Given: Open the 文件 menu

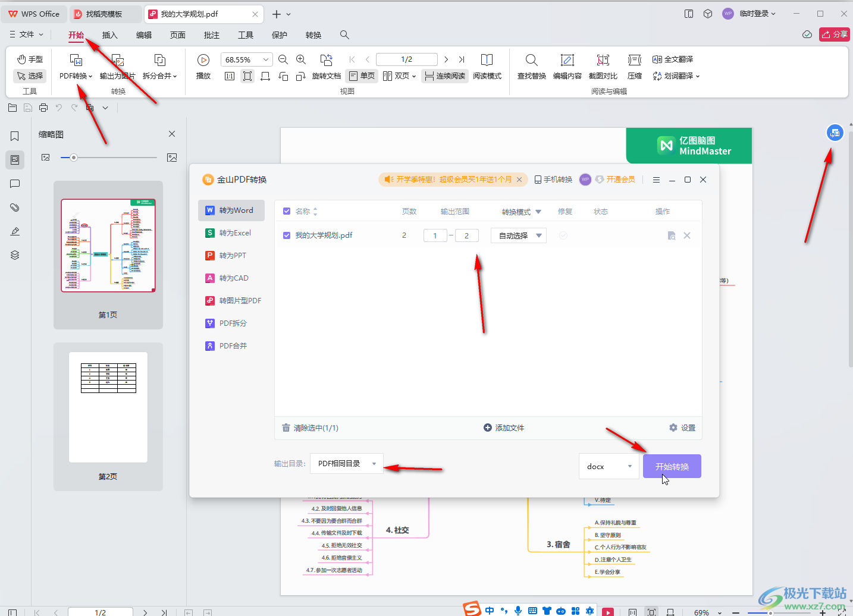Looking at the screenshot, I should (x=27, y=34).
